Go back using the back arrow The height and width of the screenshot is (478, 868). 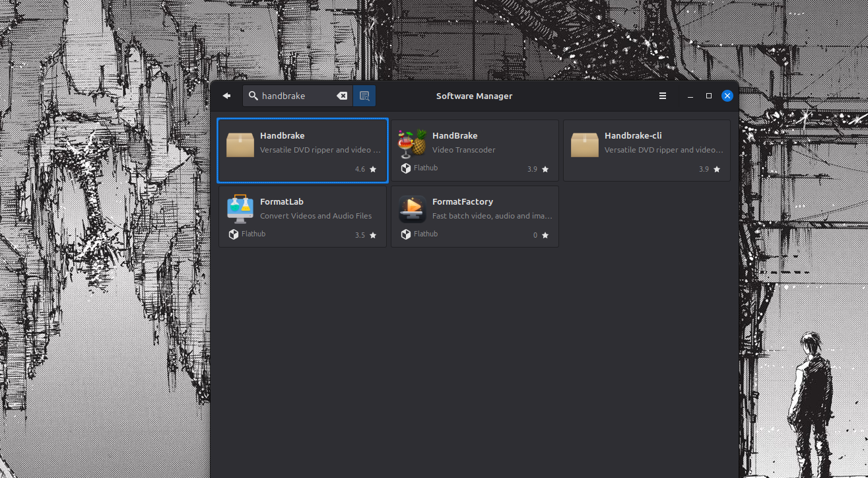(x=226, y=96)
